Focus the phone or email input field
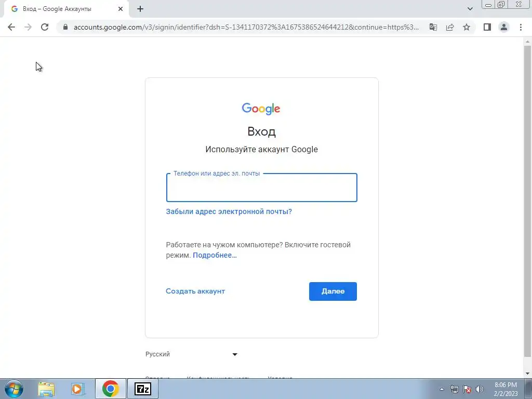532x399 pixels. point(262,188)
